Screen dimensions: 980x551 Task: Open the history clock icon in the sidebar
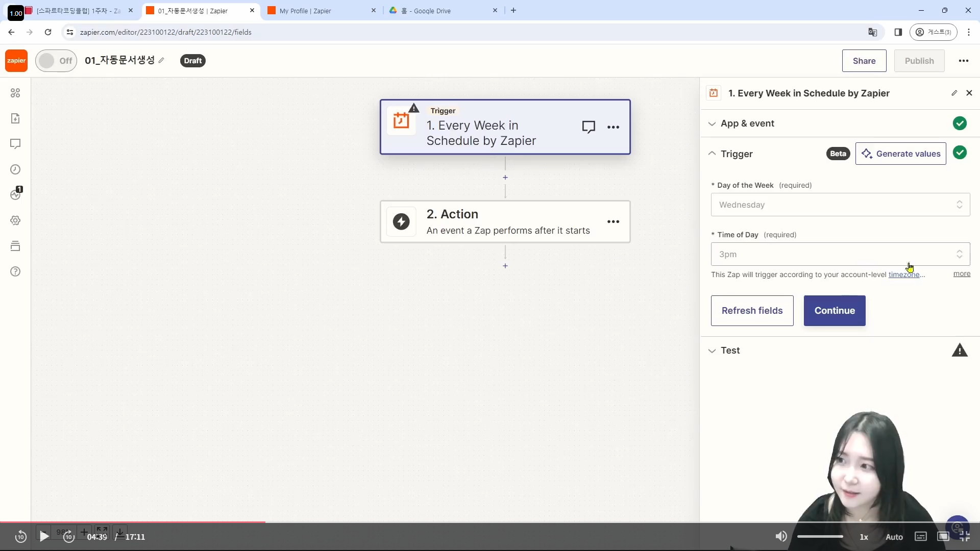(15, 169)
